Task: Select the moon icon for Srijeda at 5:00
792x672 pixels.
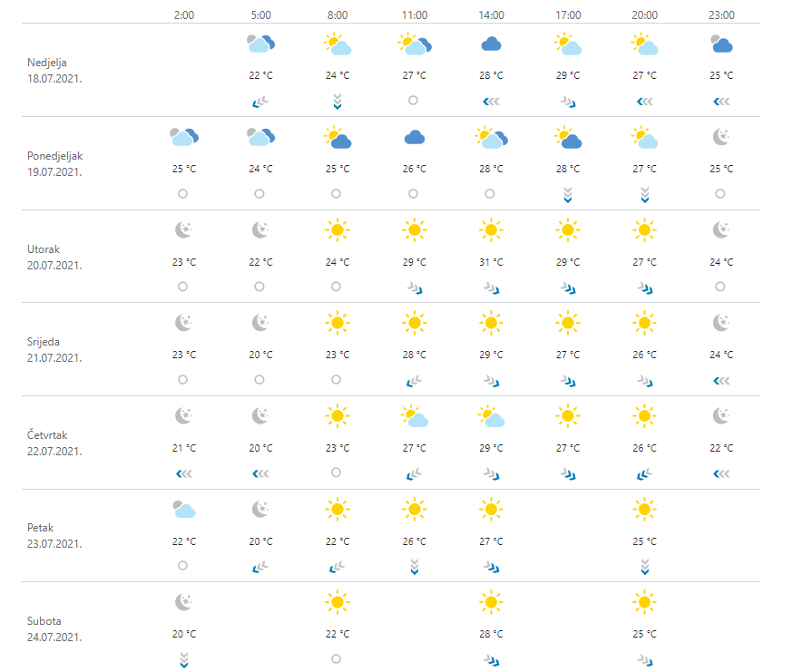Action: [260, 322]
